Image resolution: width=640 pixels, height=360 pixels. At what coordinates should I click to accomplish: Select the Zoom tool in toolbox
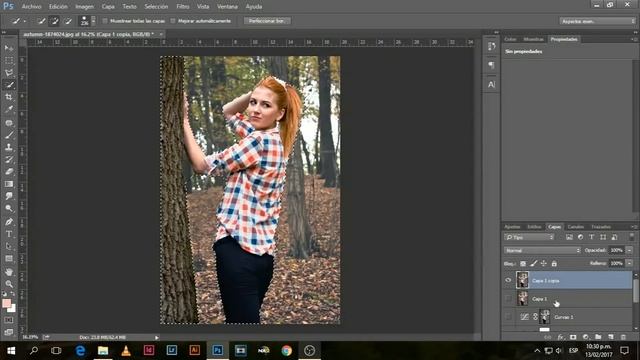click(9, 284)
